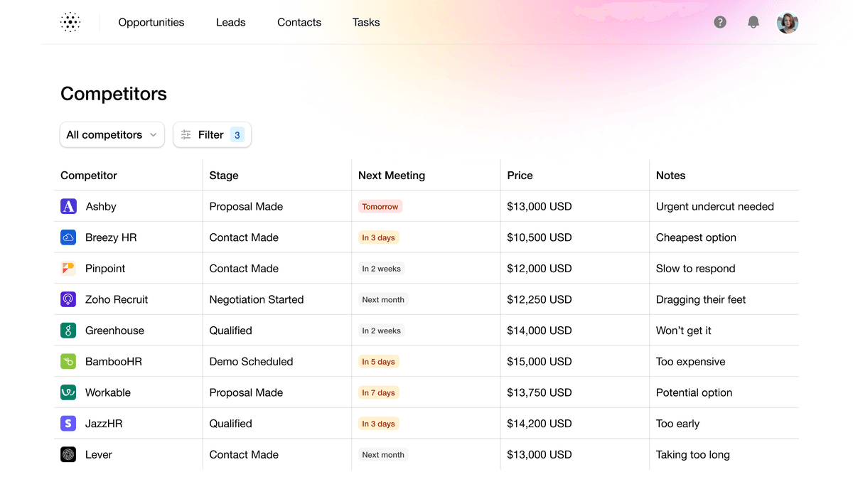The height and width of the screenshot is (504, 853).
Task: Select the Zoho Recruit competitor name
Action: 117,299
